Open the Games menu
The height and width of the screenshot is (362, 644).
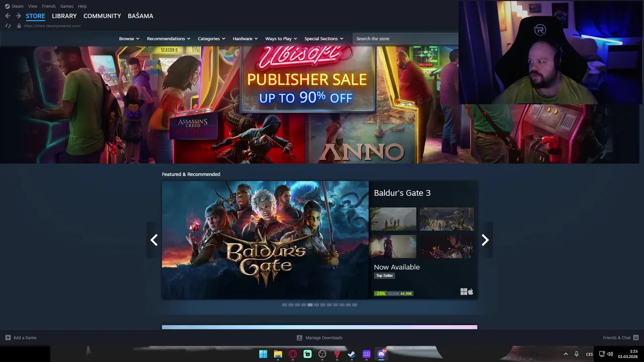67,6
